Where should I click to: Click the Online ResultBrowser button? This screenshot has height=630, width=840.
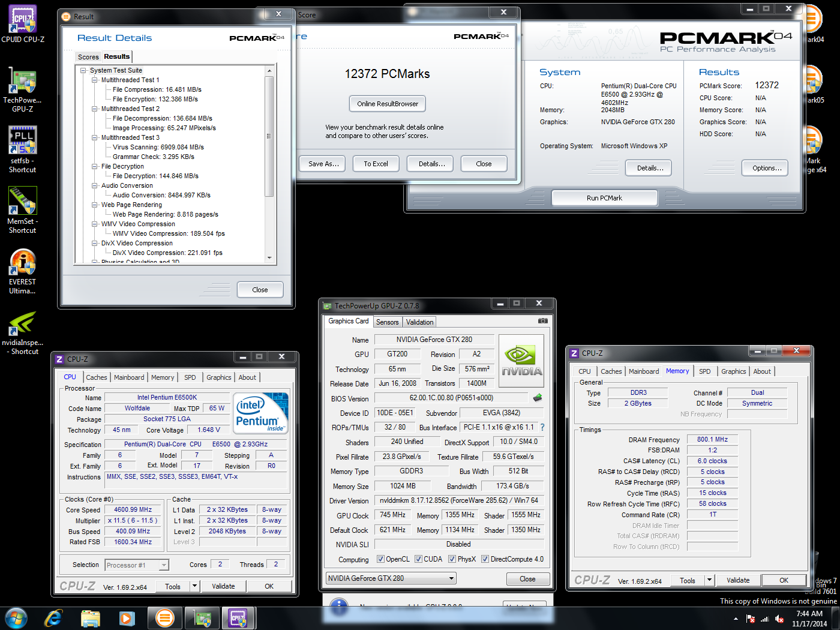(x=388, y=104)
